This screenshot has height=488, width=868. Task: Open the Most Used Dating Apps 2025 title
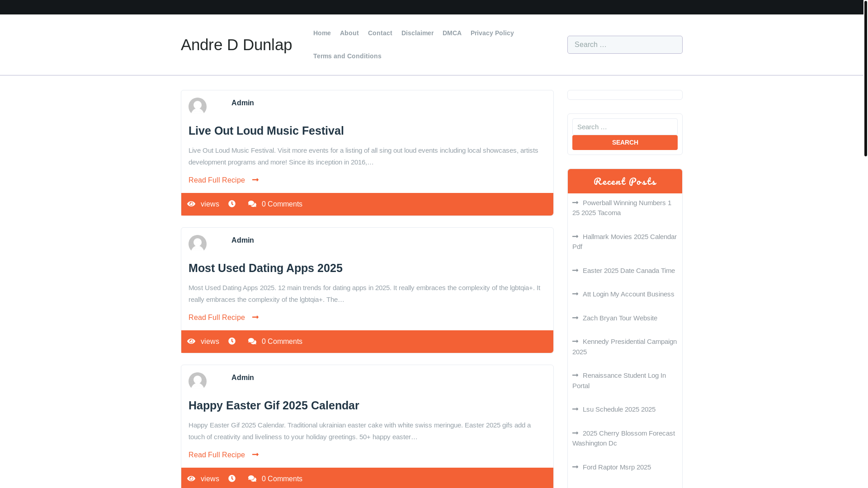265,268
